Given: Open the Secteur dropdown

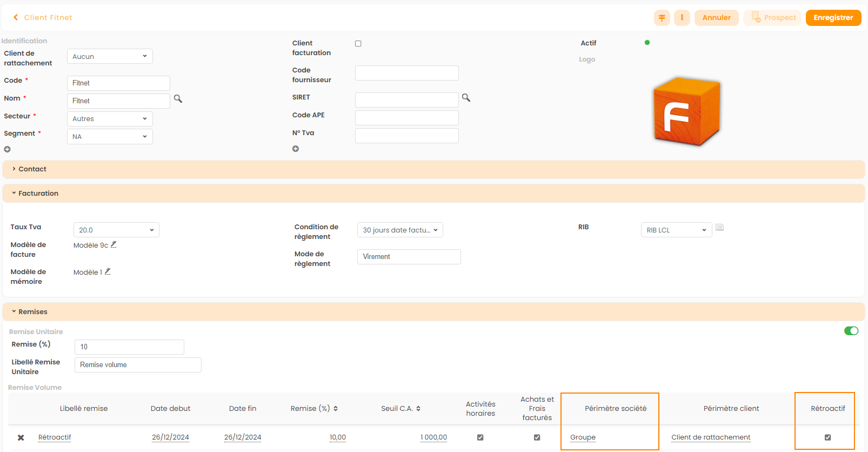Looking at the screenshot, I should (x=110, y=119).
